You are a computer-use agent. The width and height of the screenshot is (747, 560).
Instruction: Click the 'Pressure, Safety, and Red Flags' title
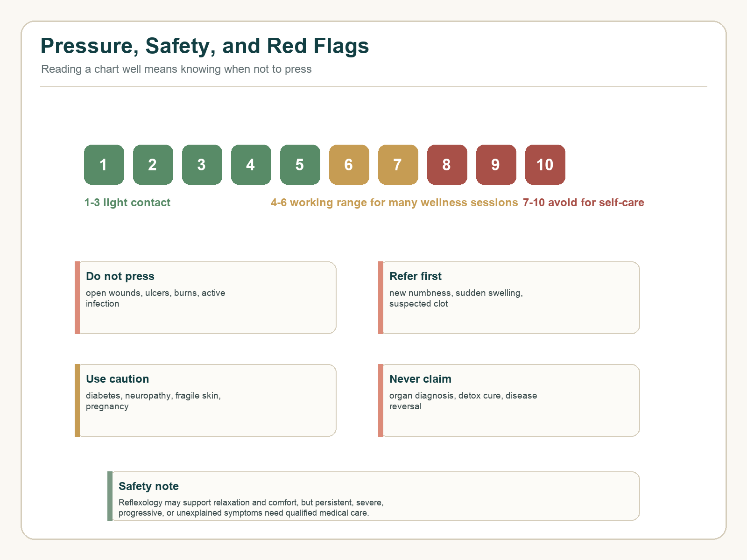click(x=205, y=46)
